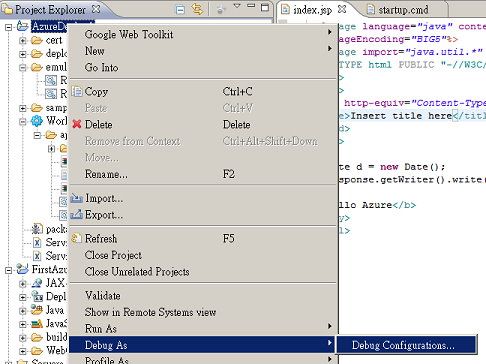Click the Java resources icon

37,310
